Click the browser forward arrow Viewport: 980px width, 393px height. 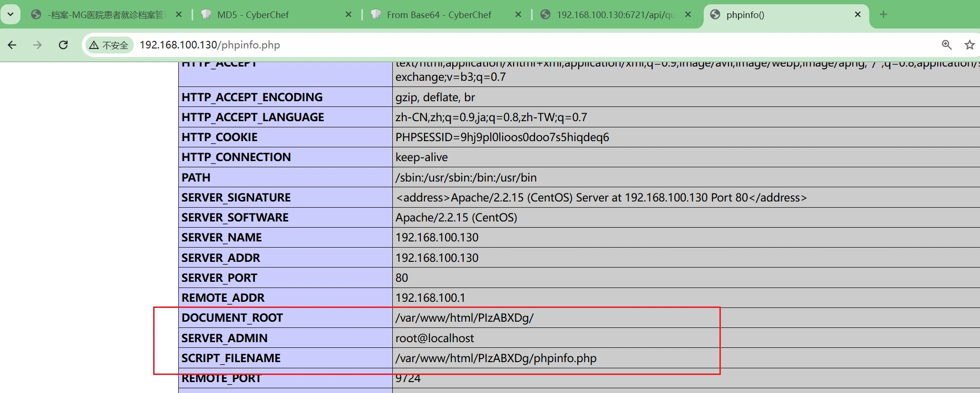coord(38,45)
